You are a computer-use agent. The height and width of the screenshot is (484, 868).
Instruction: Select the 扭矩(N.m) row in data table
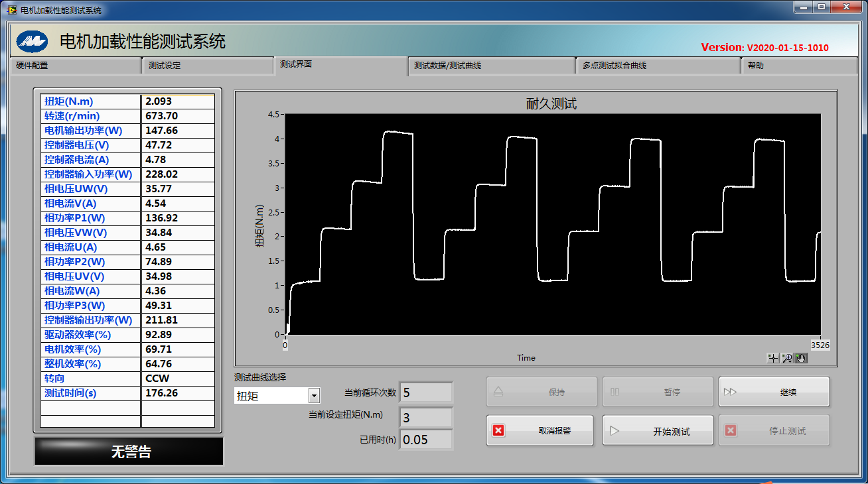pyautogui.click(x=90, y=101)
